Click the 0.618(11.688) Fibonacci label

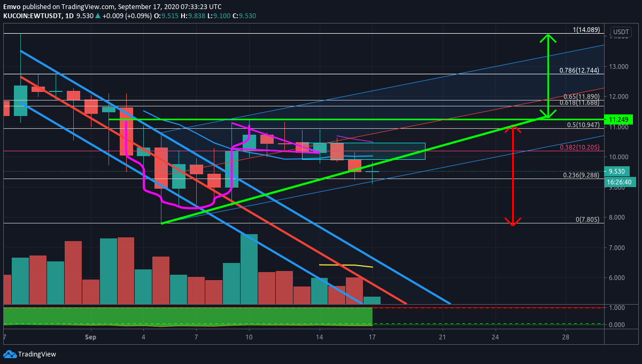tap(579, 103)
